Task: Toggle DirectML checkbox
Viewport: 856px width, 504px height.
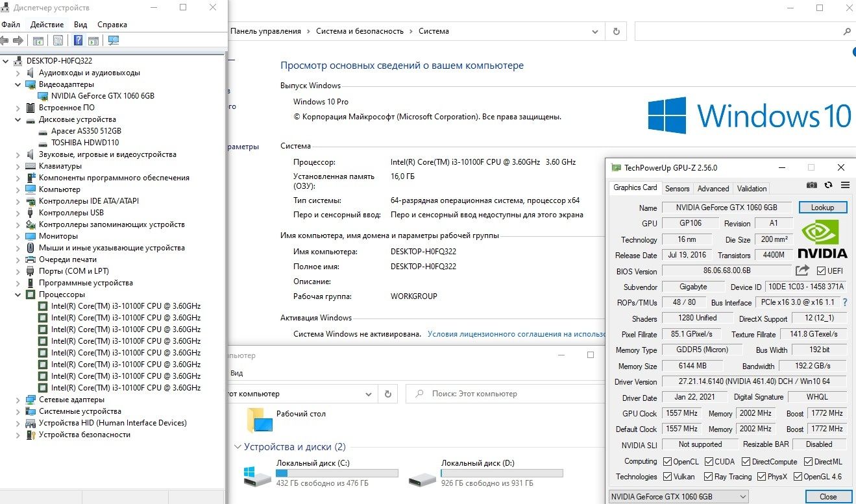Action: [x=809, y=462]
